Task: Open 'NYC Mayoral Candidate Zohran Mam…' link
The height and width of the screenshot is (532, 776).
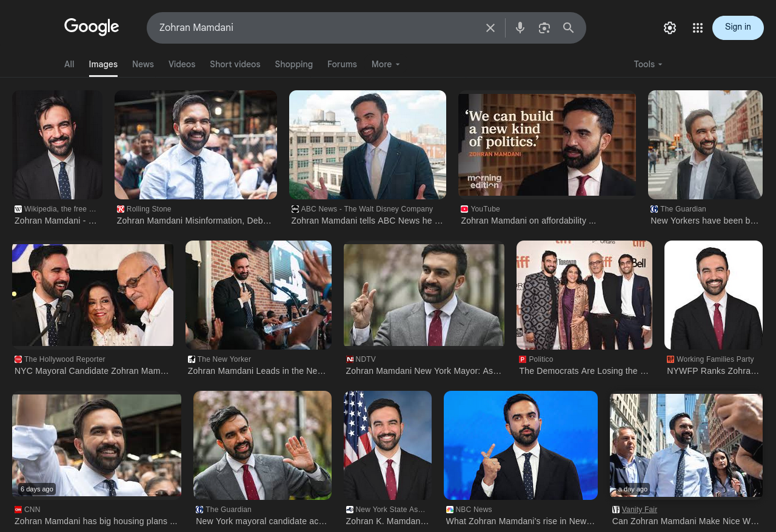Action: (92, 371)
